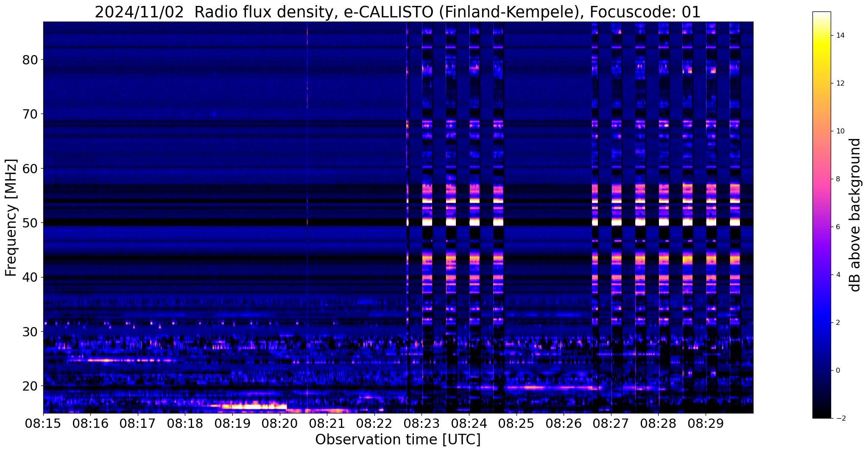
Task: Click the 08:19 time tick label
Action: point(232,424)
